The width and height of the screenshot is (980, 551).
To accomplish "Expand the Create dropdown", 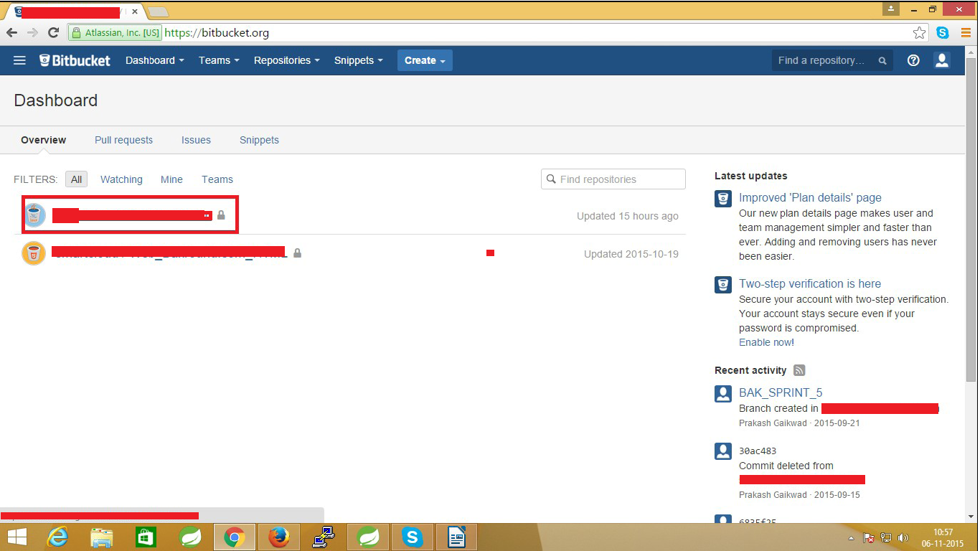I will click(x=424, y=60).
